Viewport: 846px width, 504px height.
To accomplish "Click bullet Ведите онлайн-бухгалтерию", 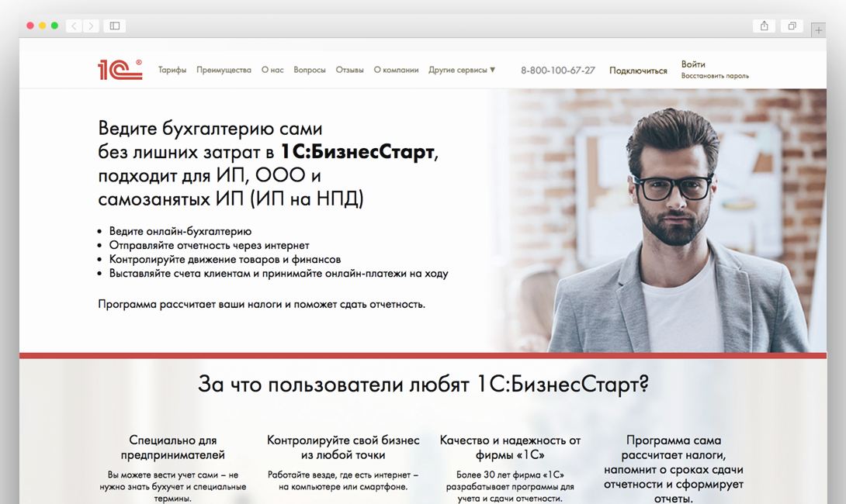I will tap(180, 231).
